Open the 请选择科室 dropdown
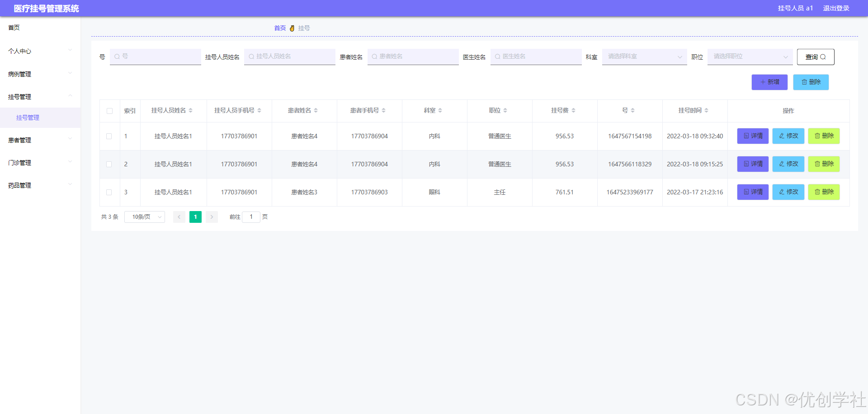 (644, 56)
